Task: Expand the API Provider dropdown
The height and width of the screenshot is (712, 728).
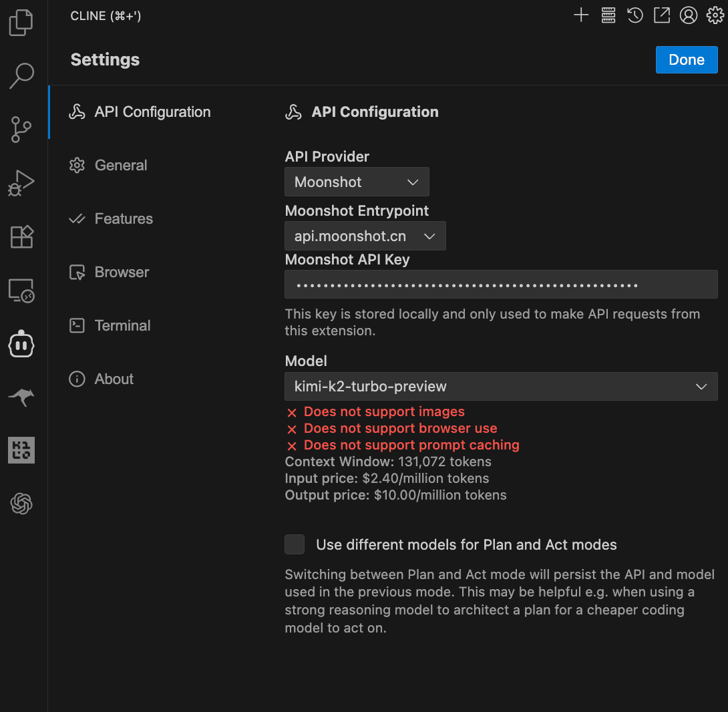Action: (357, 182)
